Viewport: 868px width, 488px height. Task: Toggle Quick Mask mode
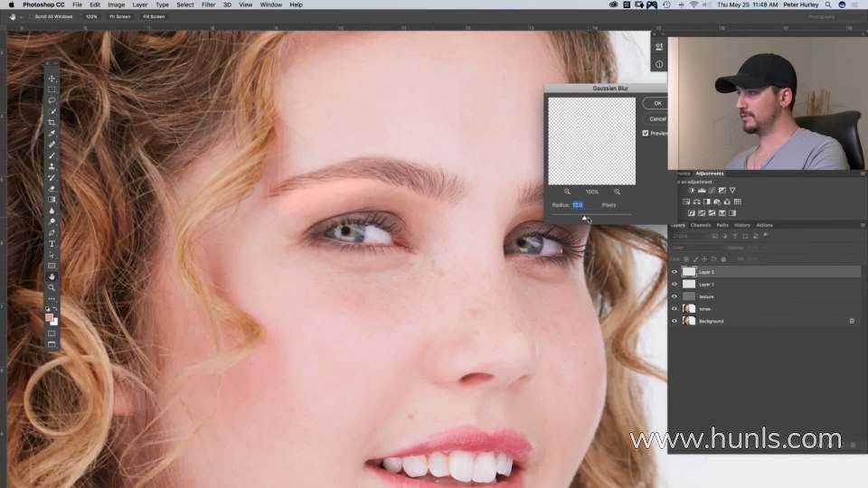pos(52,333)
